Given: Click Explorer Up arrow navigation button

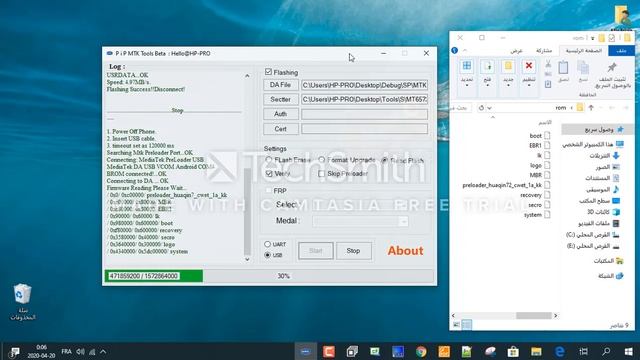Looking at the screenshot, I should 591,108.
